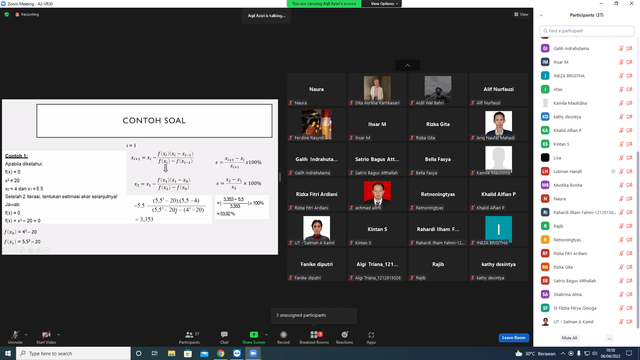Open the more options button beside Mute All
Screen dimensions: 640x360
pos(609,338)
